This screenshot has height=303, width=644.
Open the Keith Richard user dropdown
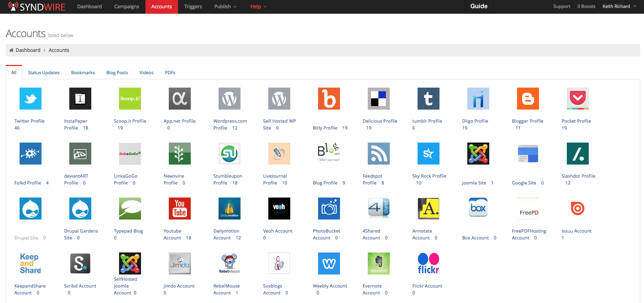pyautogui.click(x=619, y=7)
